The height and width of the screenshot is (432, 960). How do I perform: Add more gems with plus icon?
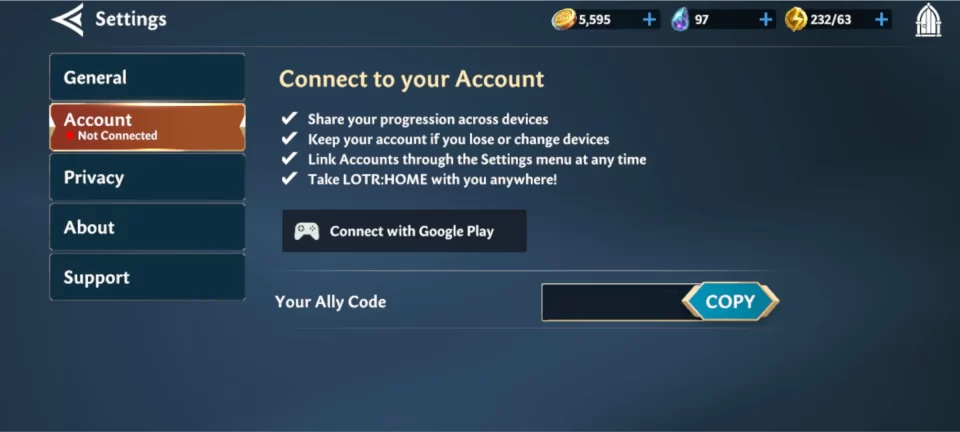(765, 20)
